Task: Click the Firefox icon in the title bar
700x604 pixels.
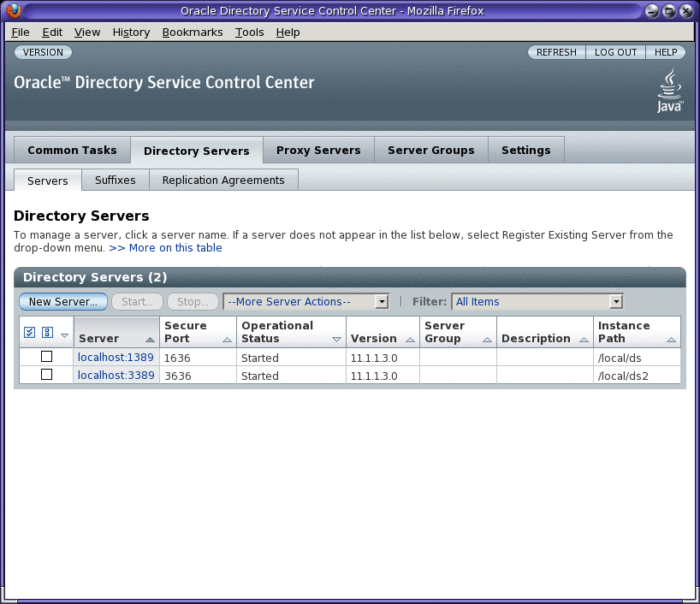Action: click(x=12, y=10)
